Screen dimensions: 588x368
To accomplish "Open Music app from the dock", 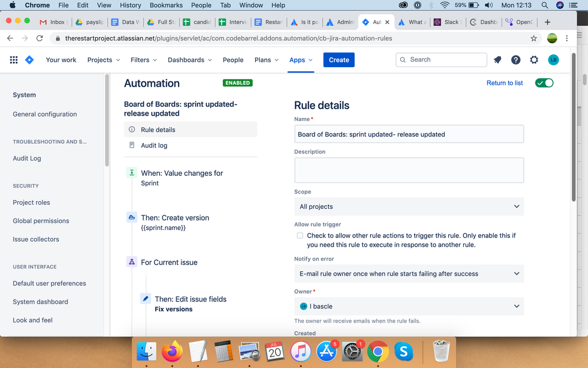I will (x=300, y=351).
